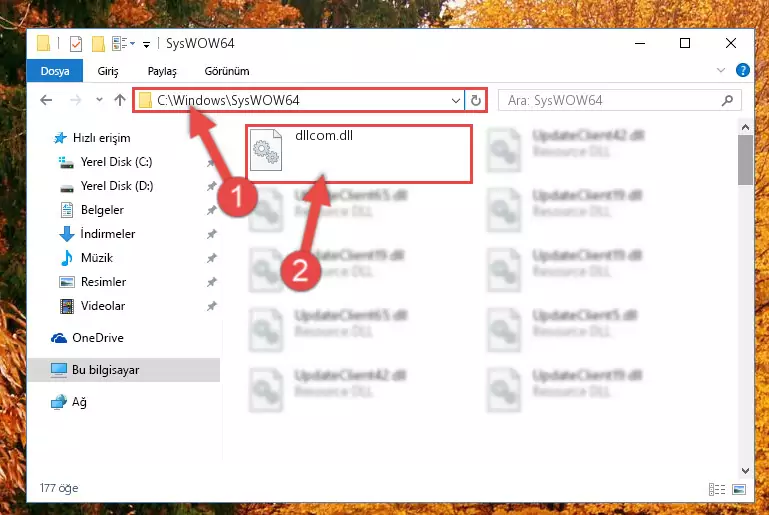Screen dimensions: 769x515
Task: Go forward with the right arrow
Action: coord(76,100)
